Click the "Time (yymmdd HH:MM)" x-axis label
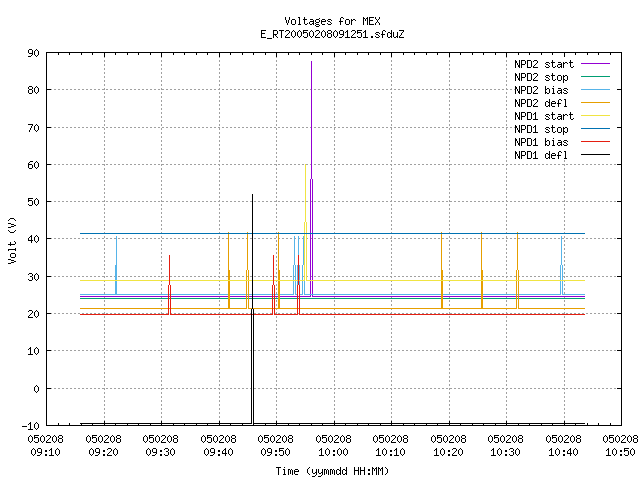The height and width of the screenshot is (480, 640). click(332, 471)
